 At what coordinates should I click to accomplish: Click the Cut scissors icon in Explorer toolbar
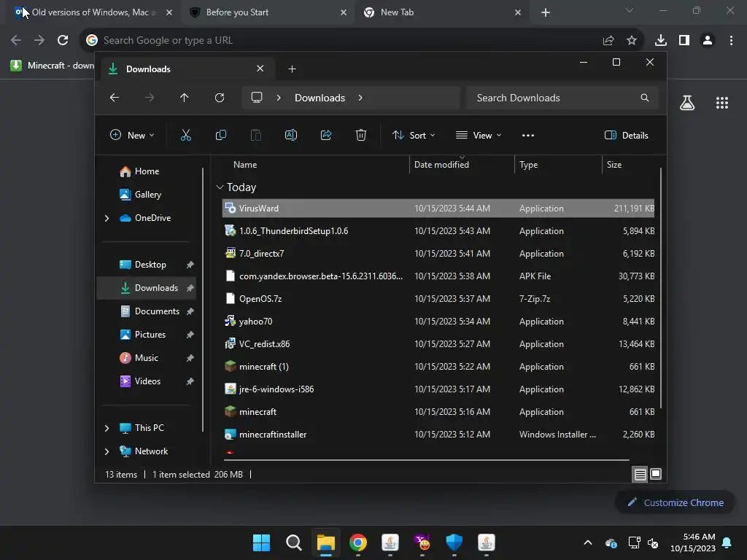[x=186, y=135]
